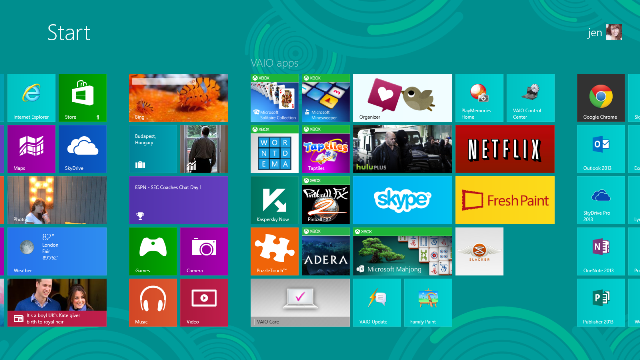
Task: Open Google Chrome tile
Action: click(601, 98)
